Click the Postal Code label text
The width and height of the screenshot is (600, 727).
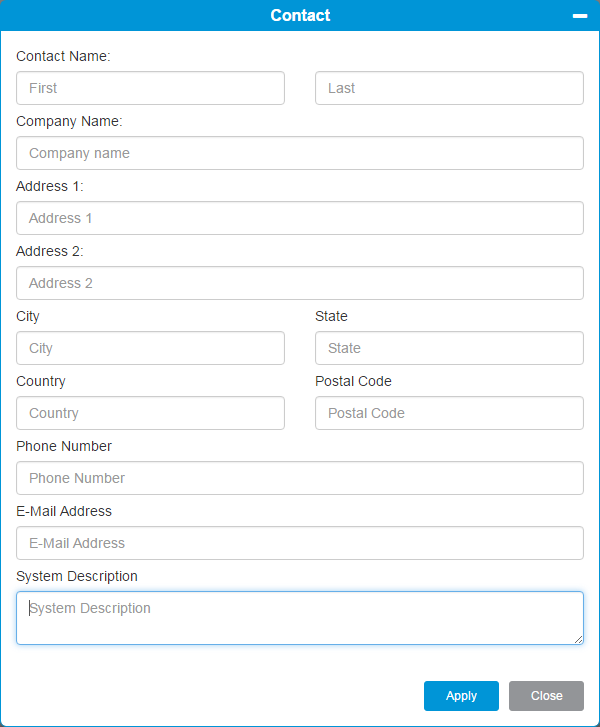tap(353, 381)
